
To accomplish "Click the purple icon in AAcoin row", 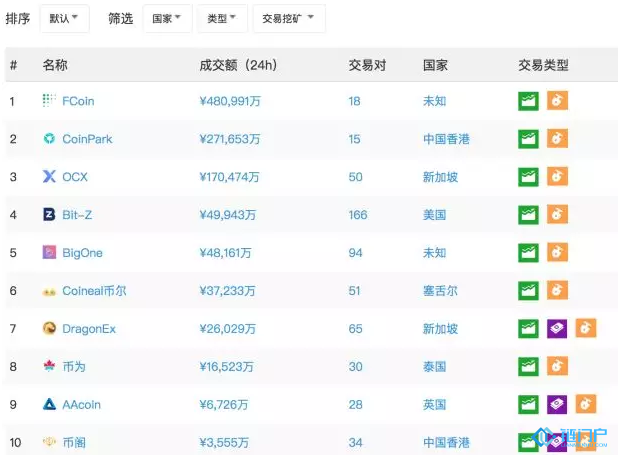I will click(557, 404).
